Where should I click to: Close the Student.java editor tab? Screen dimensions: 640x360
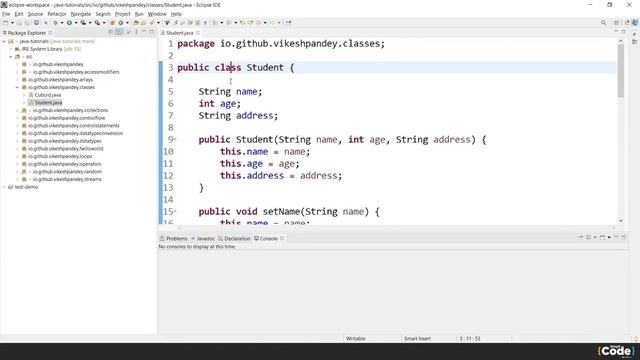(198, 33)
